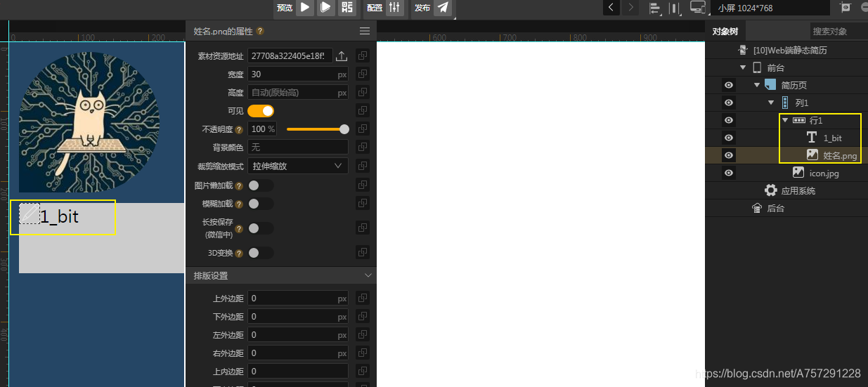Click the 发布 button label
Viewport: 868px width, 387px height.
pyautogui.click(x=422, y=8)
